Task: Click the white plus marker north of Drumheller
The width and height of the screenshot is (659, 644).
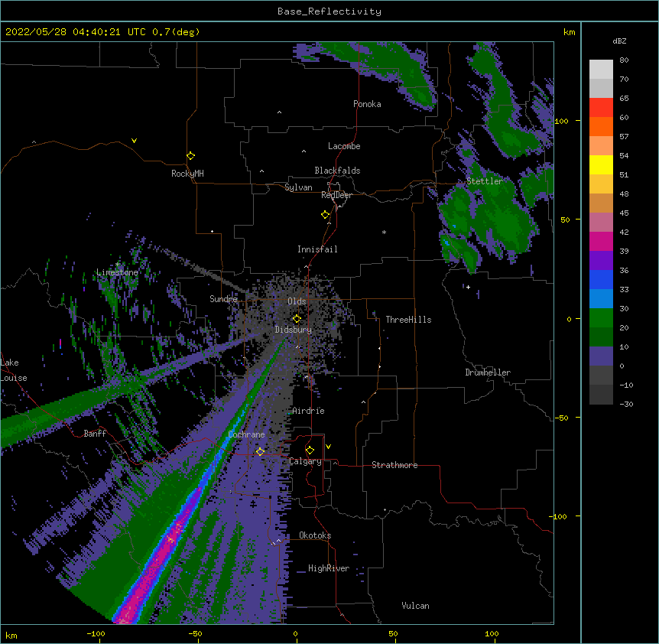Action: [x=468, y=287]
